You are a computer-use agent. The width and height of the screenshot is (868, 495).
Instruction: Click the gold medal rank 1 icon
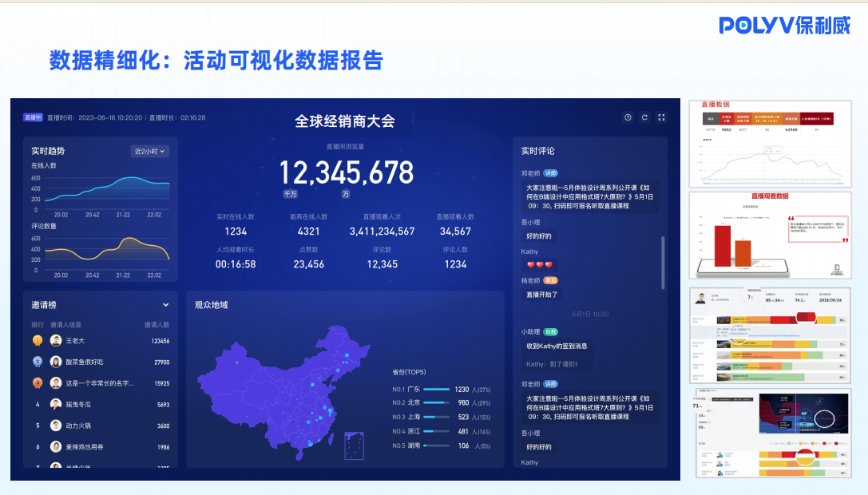point(38,340)
